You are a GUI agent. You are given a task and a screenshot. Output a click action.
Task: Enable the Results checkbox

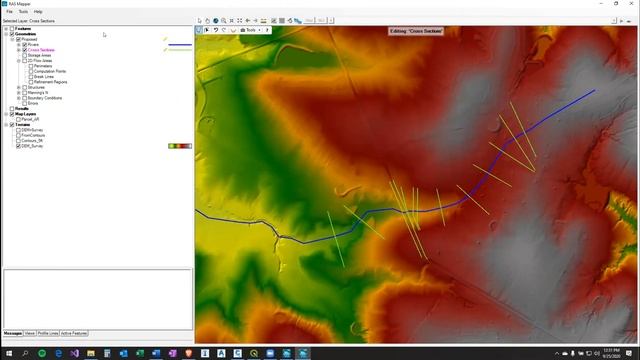coord(12,109)
